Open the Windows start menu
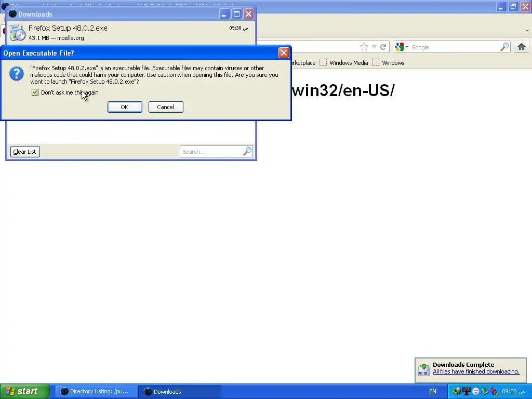This screenshot has height=399, width=532. coord(24,391)
